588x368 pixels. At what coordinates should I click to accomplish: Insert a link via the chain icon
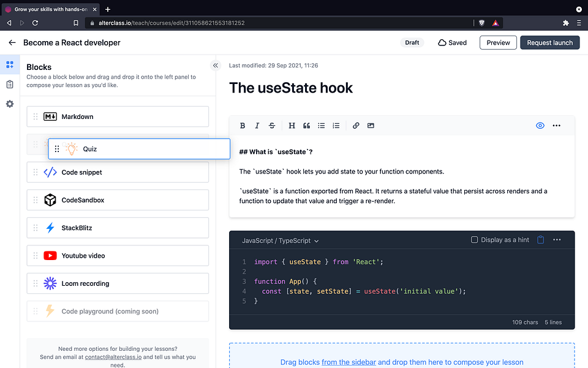356,125
